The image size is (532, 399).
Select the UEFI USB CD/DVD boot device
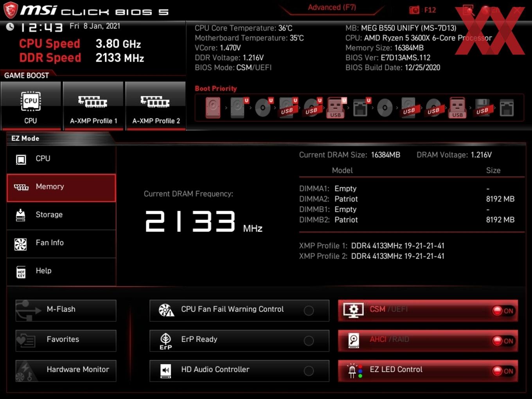[x=312, y=108]
